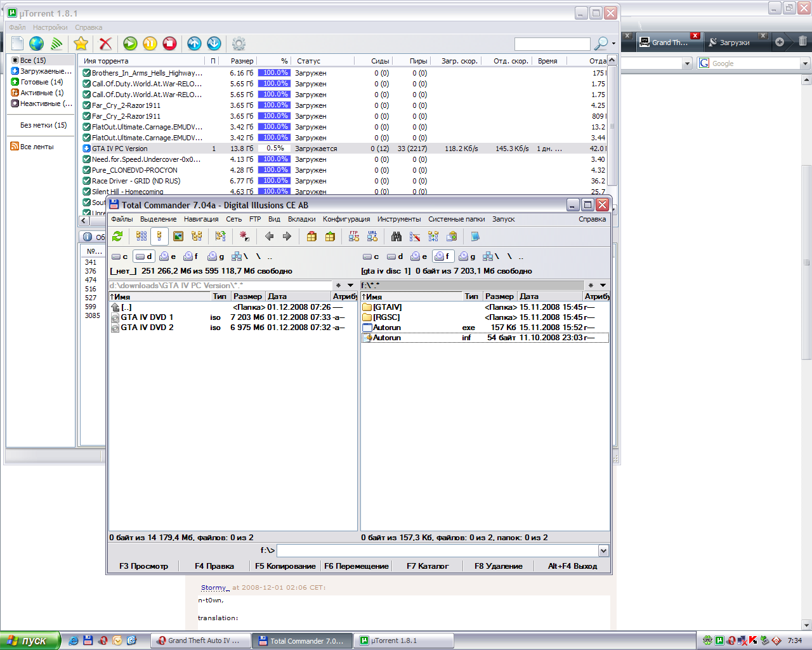Select drive d in the right panel
The height and width of the screenshot is (650, 812).
pos(395,256)
